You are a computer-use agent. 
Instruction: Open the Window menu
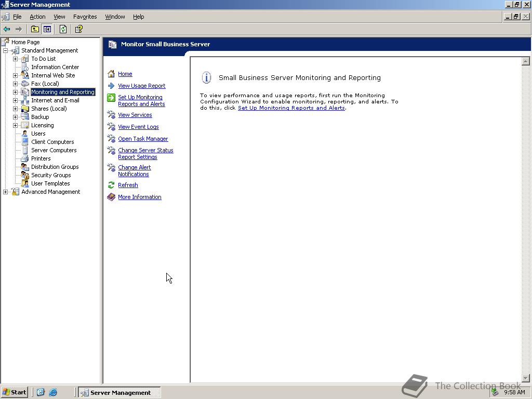pos(115,17)
